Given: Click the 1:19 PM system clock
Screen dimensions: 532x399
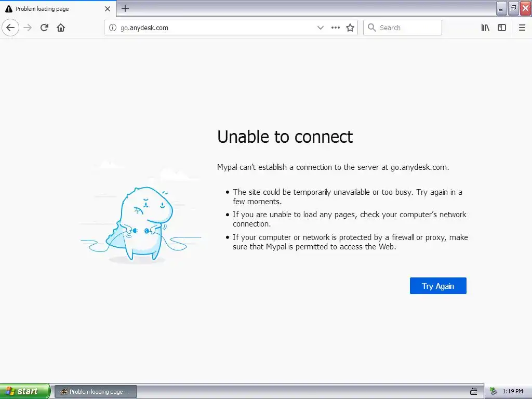Looking at the screenshot, I should click(513, 391).
